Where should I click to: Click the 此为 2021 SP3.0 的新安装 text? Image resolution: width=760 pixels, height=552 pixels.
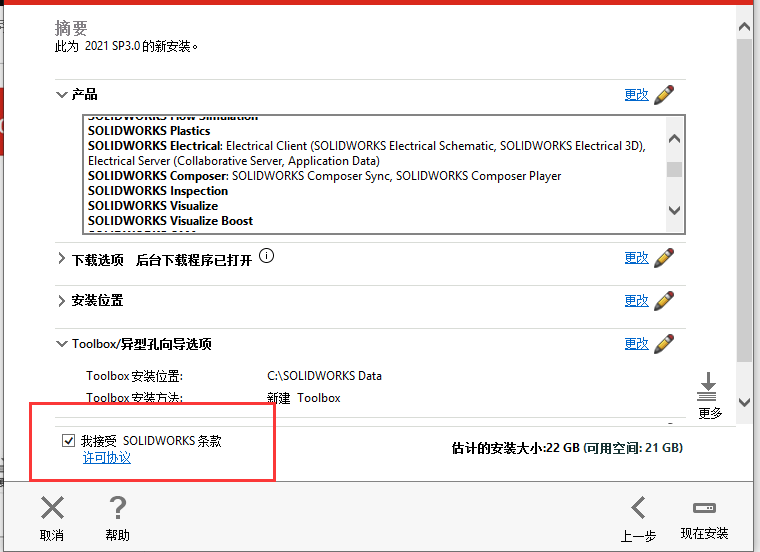126,47
